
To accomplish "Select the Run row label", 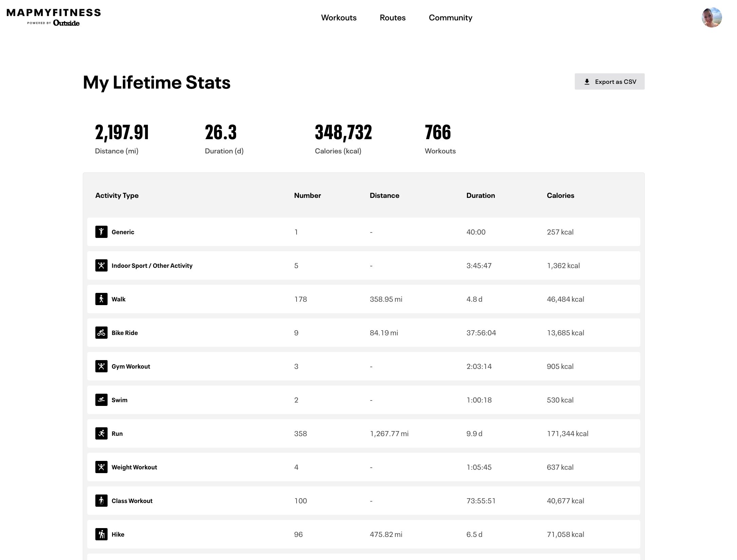I will coord(117,433).
